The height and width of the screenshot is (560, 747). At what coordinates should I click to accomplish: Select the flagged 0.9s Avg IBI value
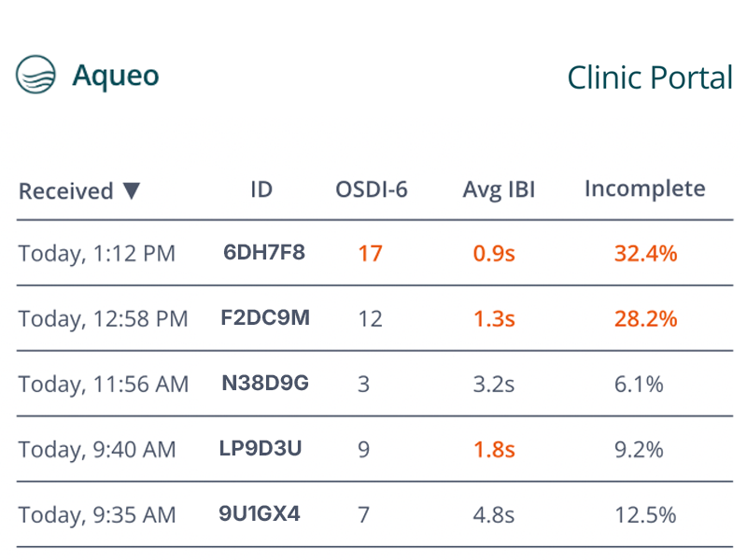click(494, 253)
